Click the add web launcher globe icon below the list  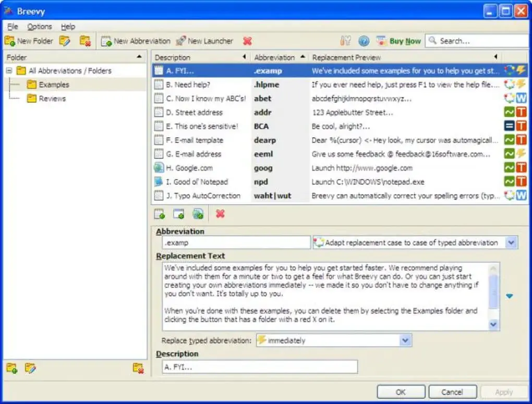pyautogui.click(x=198, y=214)
